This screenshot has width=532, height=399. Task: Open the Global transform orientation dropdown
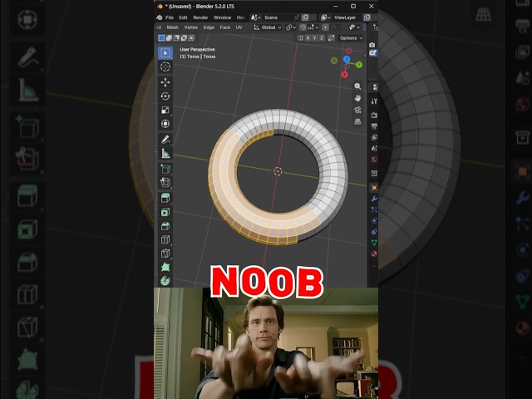click(x=268, y=27)
